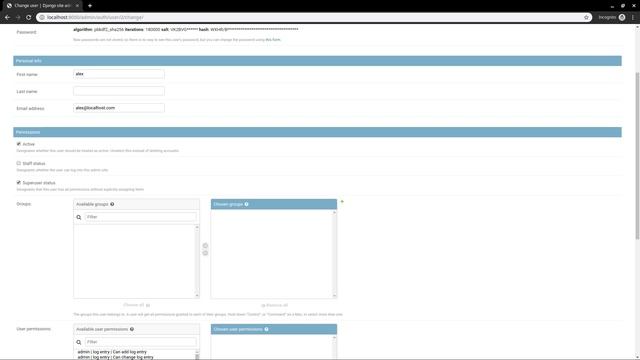Click help icon beside Chosen user permissions
The width and height of the screenshot is (640, 360).
point(267,329)
